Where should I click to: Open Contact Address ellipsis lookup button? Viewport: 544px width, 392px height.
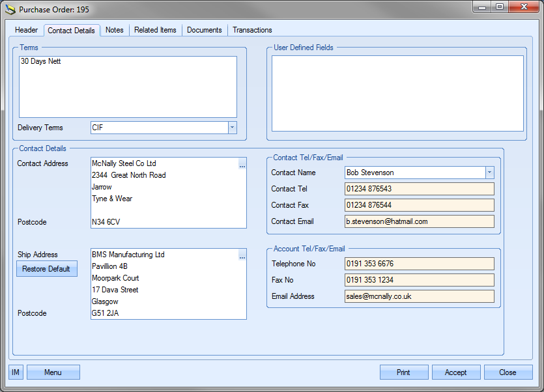click(242, 165)
